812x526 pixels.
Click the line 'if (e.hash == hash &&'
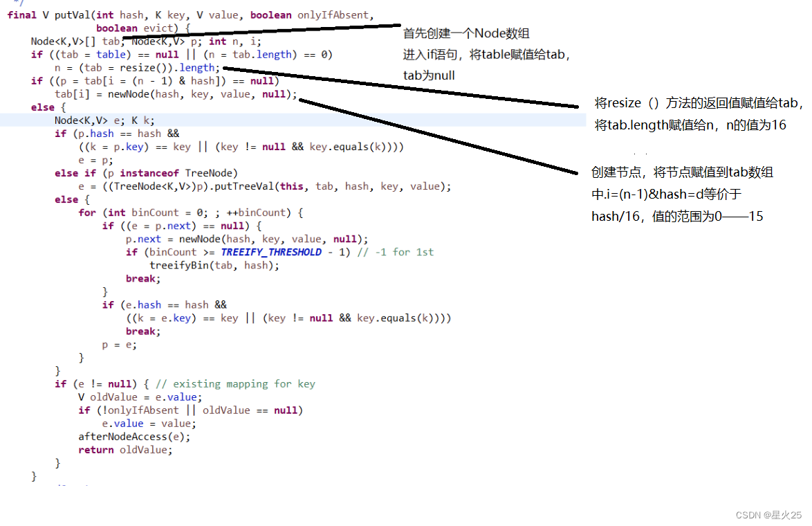tap(164, 305)
